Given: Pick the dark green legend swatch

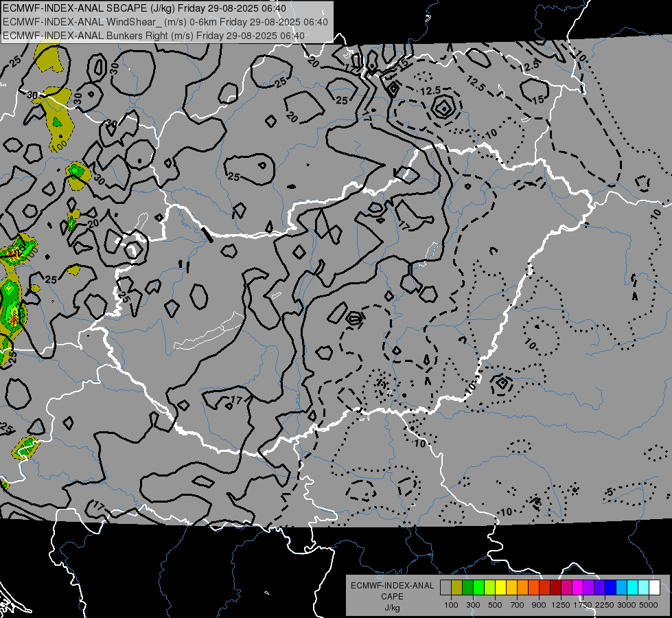Looking at the screenshot, I should pyautogui.click(x=467, y=588).
